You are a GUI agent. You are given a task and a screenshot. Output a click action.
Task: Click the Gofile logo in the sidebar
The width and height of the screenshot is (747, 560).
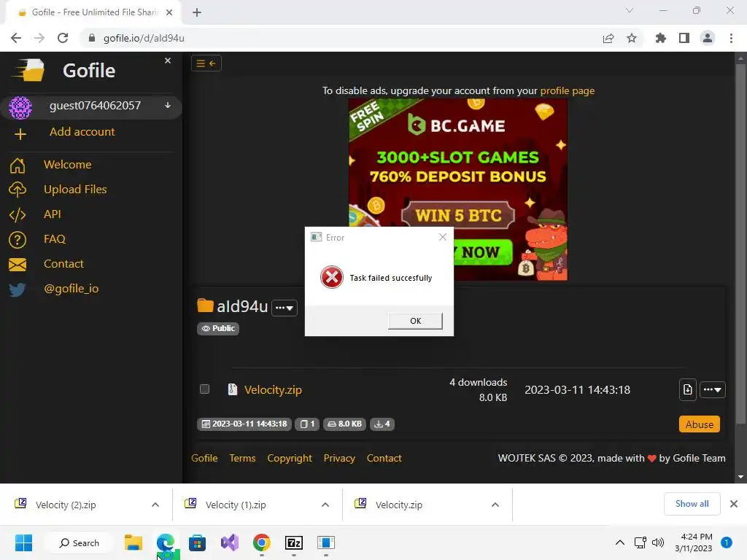click(28, 71)
